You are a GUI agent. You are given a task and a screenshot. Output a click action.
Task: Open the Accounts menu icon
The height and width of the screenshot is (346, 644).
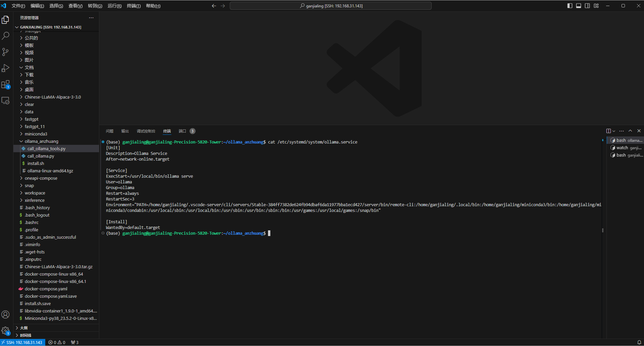[5, 314]
